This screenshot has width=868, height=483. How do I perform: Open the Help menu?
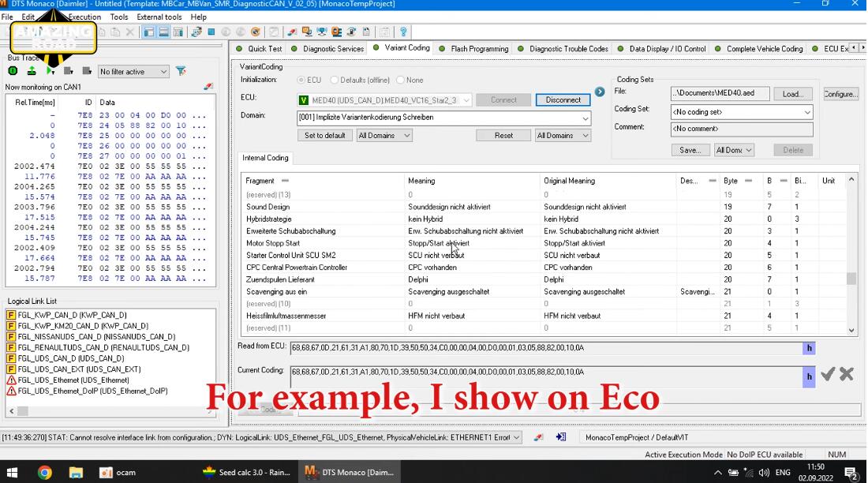point(198,17)
